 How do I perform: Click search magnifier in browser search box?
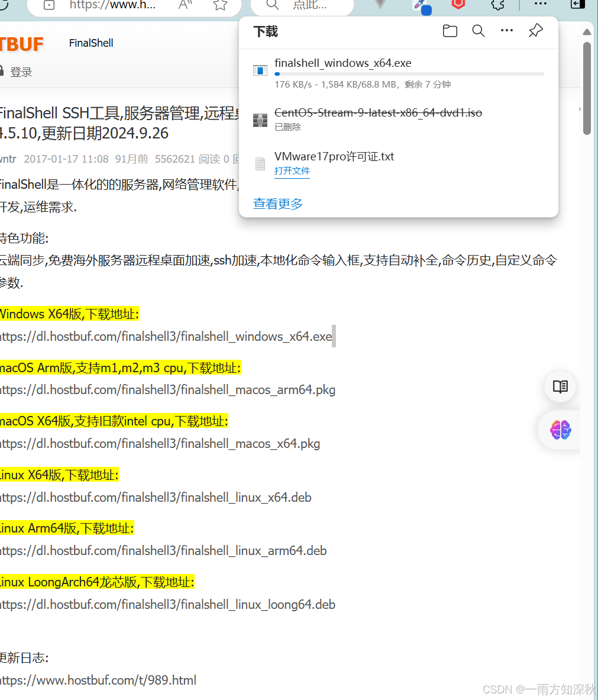click(272, 5)
